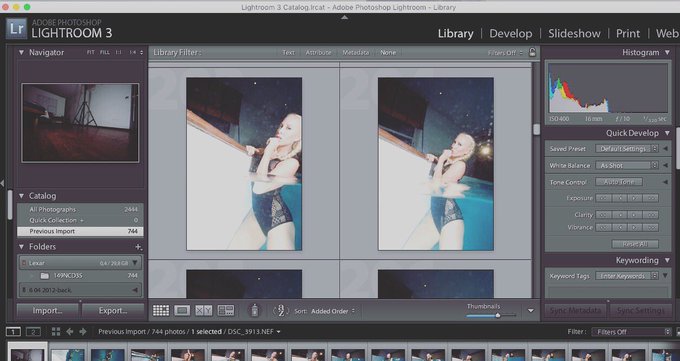This screenshot has height=361, width=680.
Task: Select the Library module tab
Action: (x=455, y=33)
